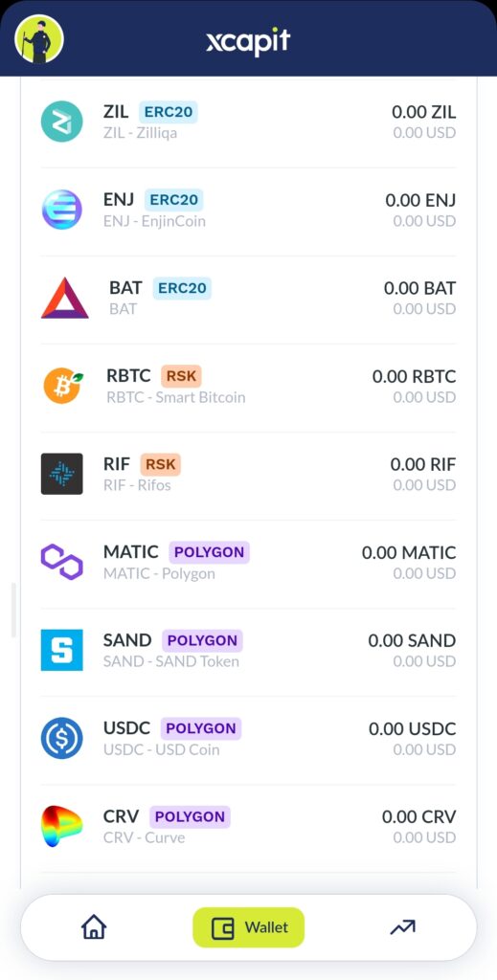Open the 0.00 ENJ balance entry
The width and height of the screenshot is (497, 980).
pos(420,201)
